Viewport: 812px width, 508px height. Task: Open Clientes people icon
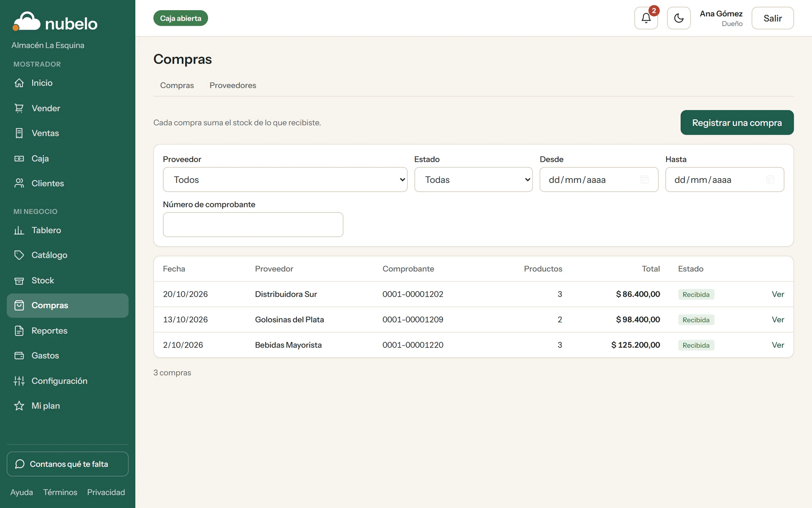click(x=19, y=183)
